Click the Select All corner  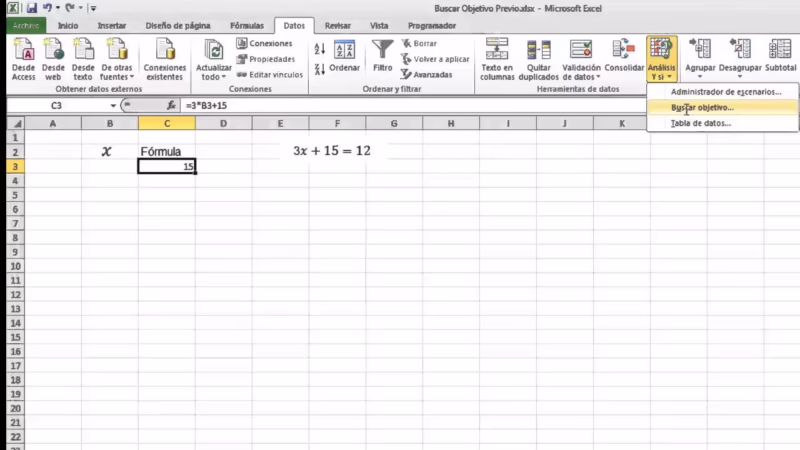(x=16, y=123)
